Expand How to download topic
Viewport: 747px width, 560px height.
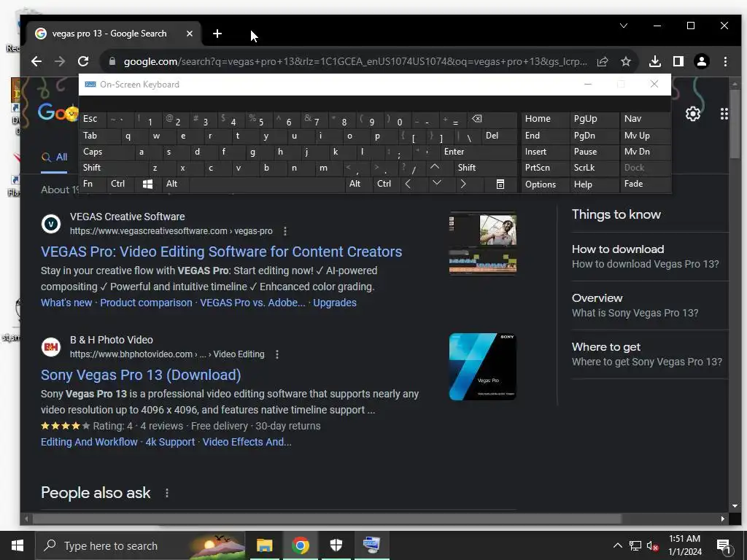coord(650,257)
